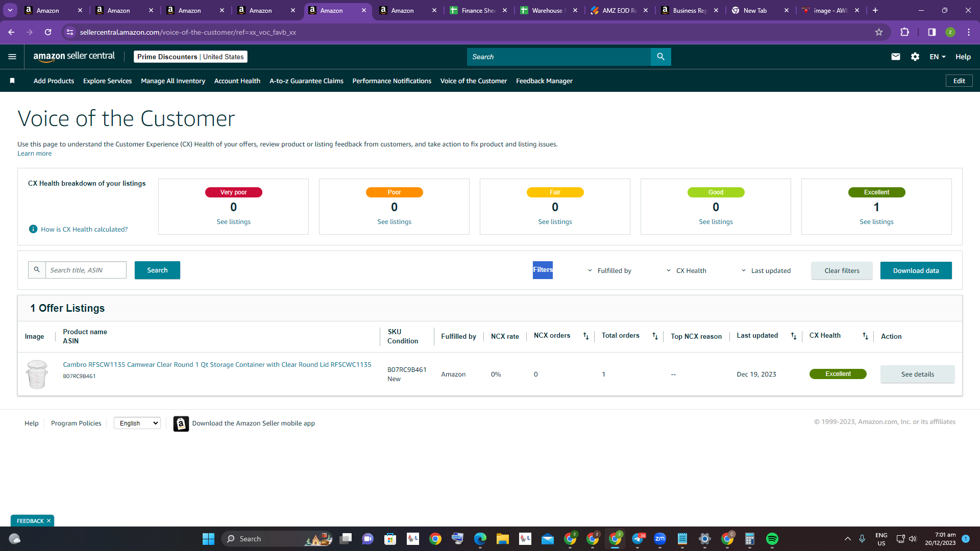Open Program Policies link in footer
This screenshot has width=980, height=551.
76,423
